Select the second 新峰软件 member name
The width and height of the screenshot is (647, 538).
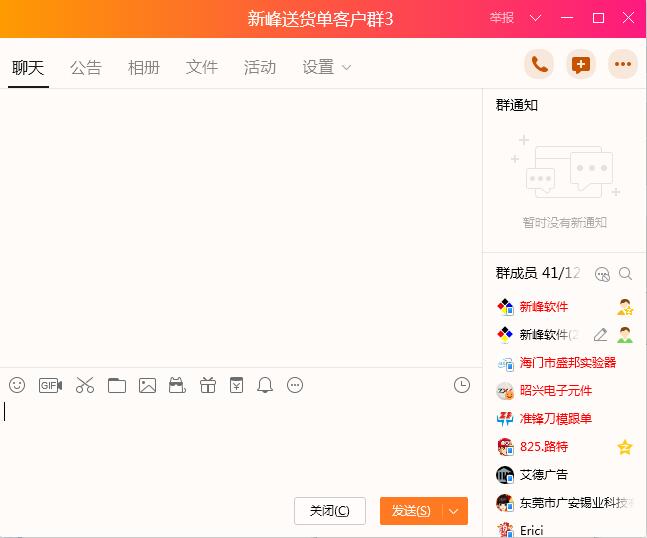(549, 335)
